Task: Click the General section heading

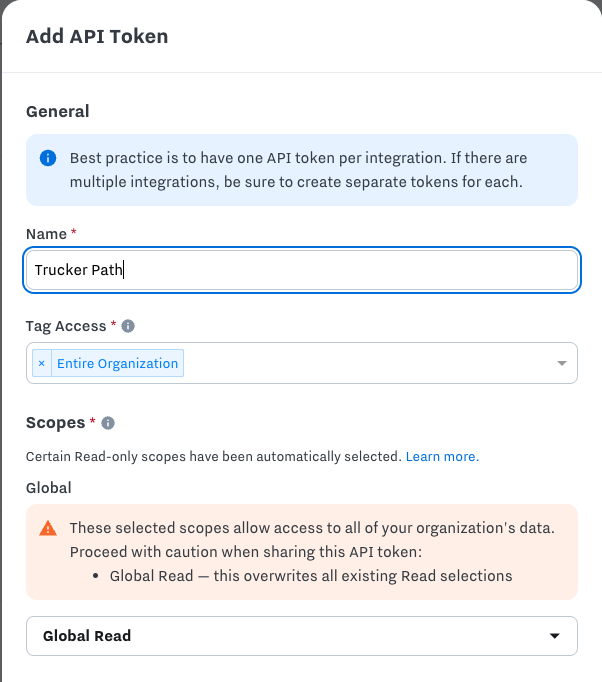Action: click(x=57, y=112)
